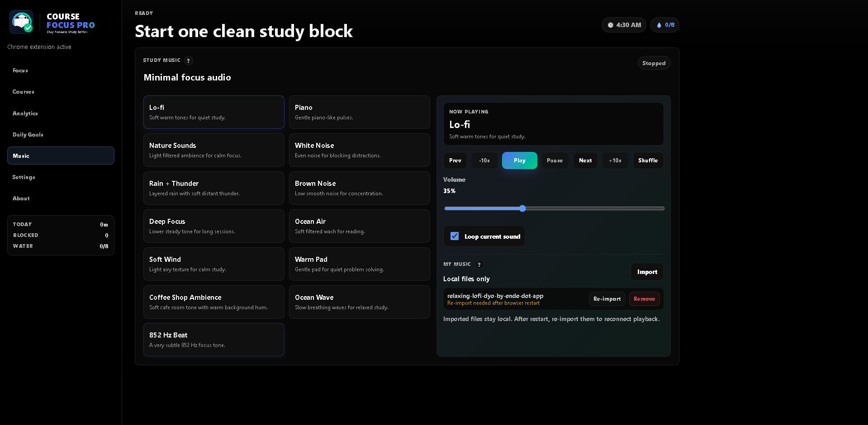Image resolution: width=868 pixels, height=425 pixels.
Task: Pick the Rain + Thunder card
Action: [x=214, y=188]
